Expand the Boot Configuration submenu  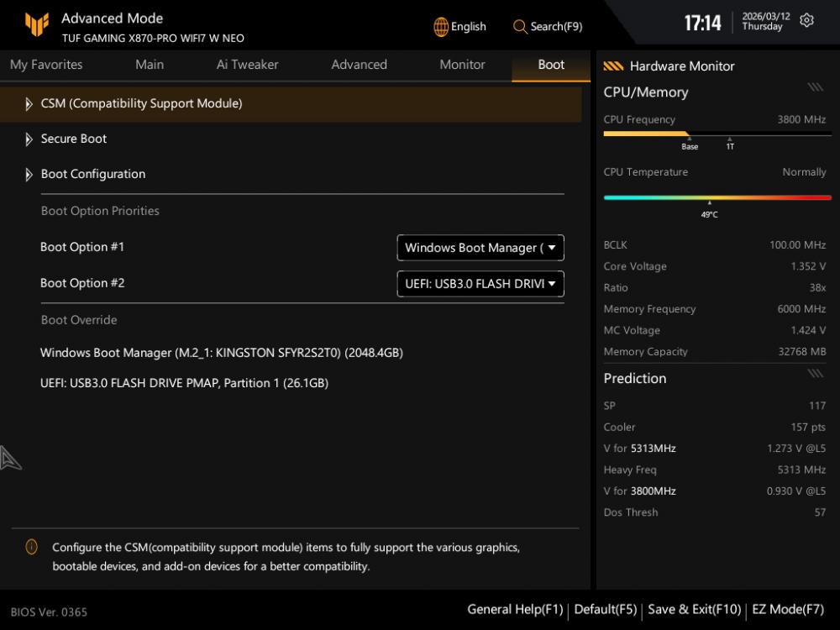(x=92, y=175)
